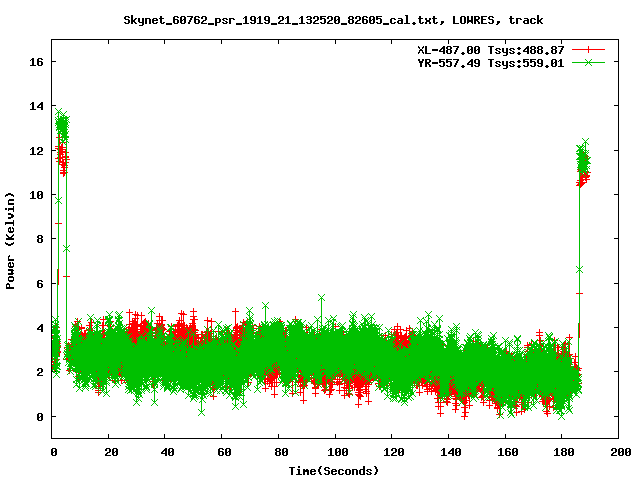Click y-axis tick label 6
The height and width of the screenshot is (480, 640).
(x=40, y=284)
